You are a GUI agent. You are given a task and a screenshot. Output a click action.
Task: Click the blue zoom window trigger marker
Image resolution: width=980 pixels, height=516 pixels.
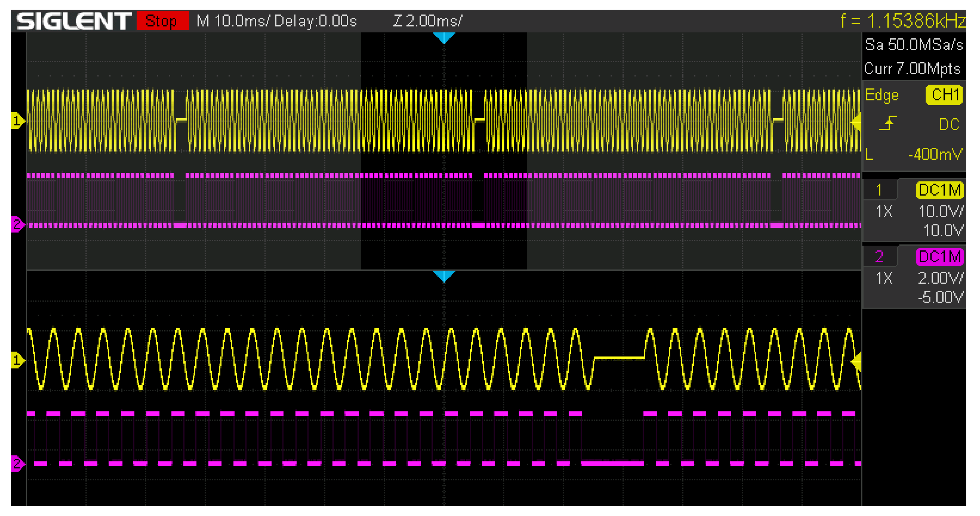[x=444, y=276]
